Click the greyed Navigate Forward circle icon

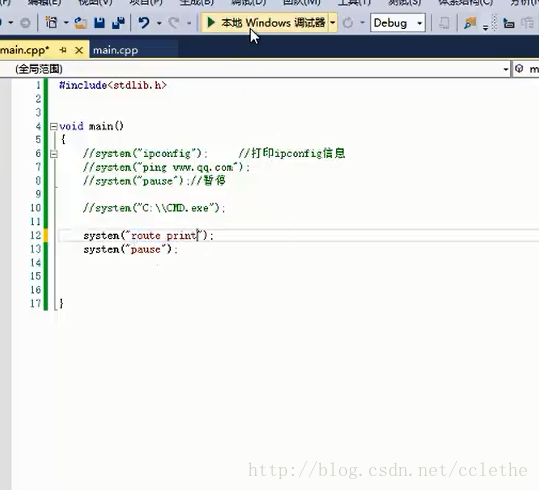[25, 23]
